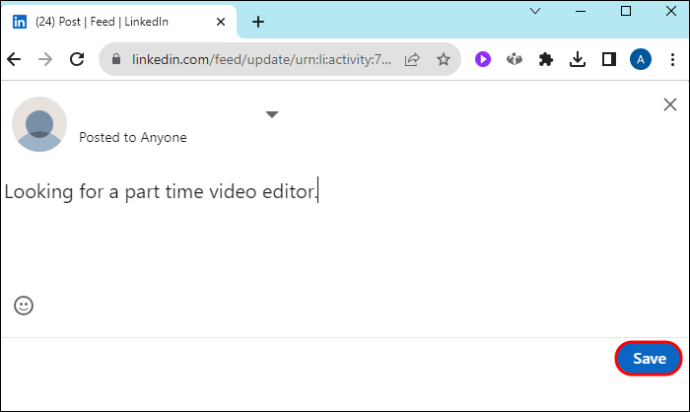Screen dimensions: 690x412
Task: Open the Extensions puzzle piece menu
Action: click(x=546, y=59)
